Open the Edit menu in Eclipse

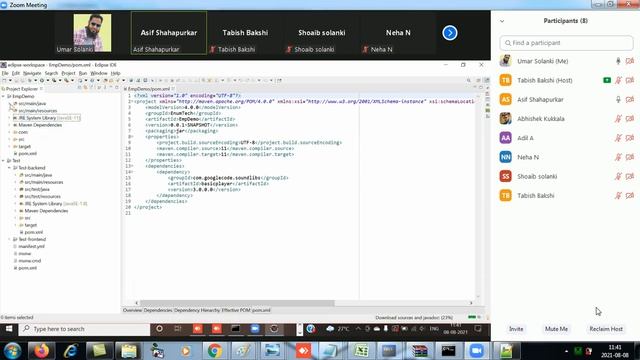16,73
